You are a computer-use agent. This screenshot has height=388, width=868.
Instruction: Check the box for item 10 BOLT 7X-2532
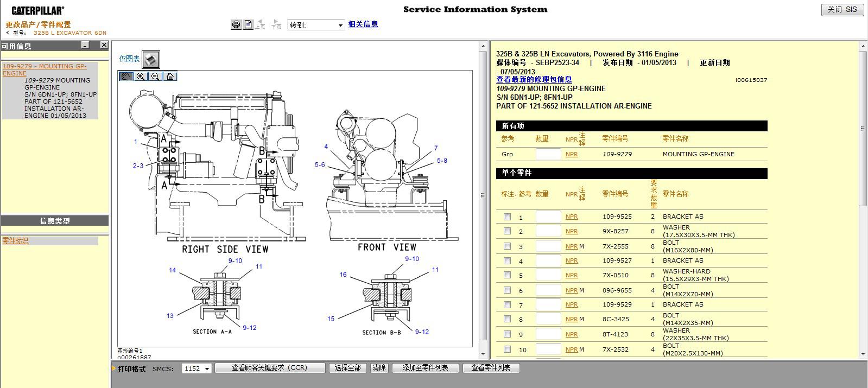[x=507, y=349]
